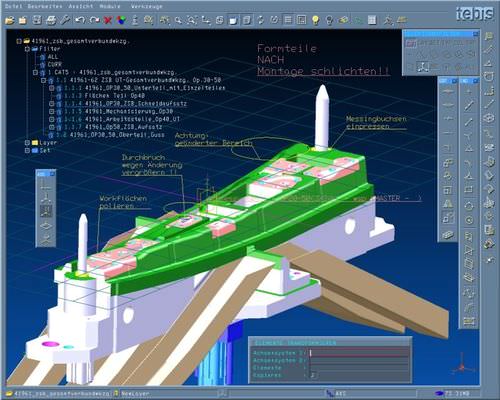Click the Elemente input field
Screen dimensions: 500x400
(359, 368)
